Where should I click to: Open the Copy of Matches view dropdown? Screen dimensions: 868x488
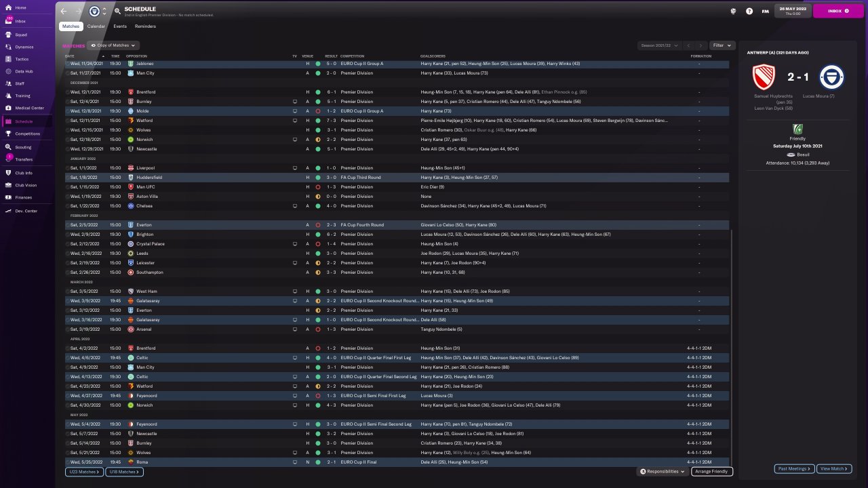(x=114, y=45)
